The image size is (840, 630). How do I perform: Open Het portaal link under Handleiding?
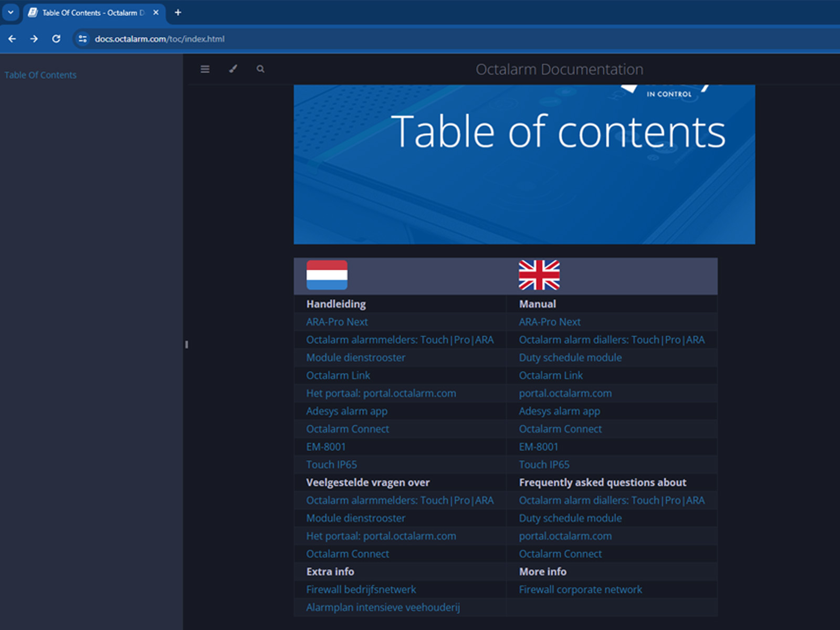pos(381,393)
